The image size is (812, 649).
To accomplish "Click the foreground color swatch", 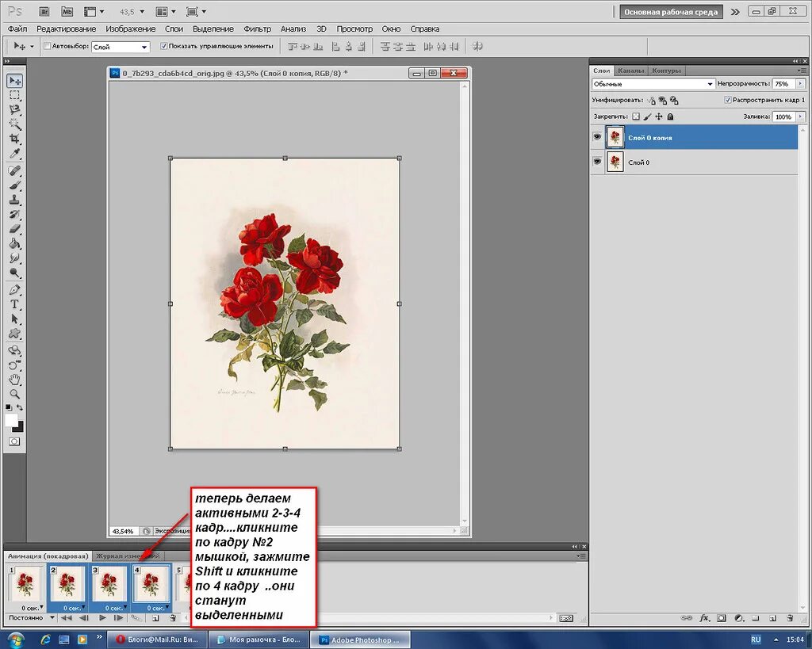I will click(x=10, y=418).
